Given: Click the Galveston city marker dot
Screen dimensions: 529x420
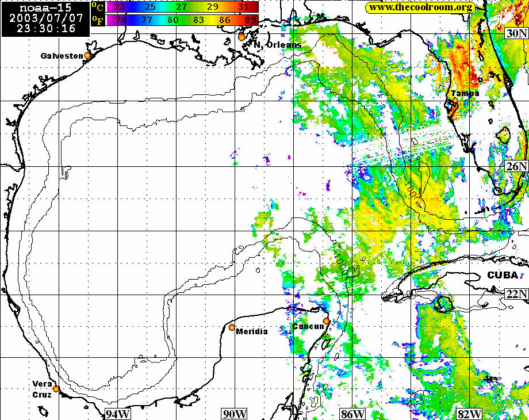Looking at the screenshot, I should pos(87,55).
